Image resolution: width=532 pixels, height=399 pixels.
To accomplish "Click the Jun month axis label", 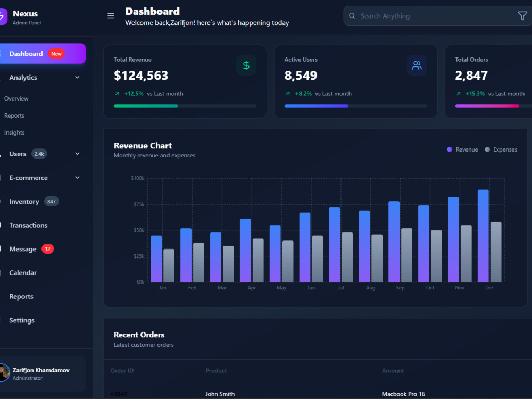I will (311, 288).
